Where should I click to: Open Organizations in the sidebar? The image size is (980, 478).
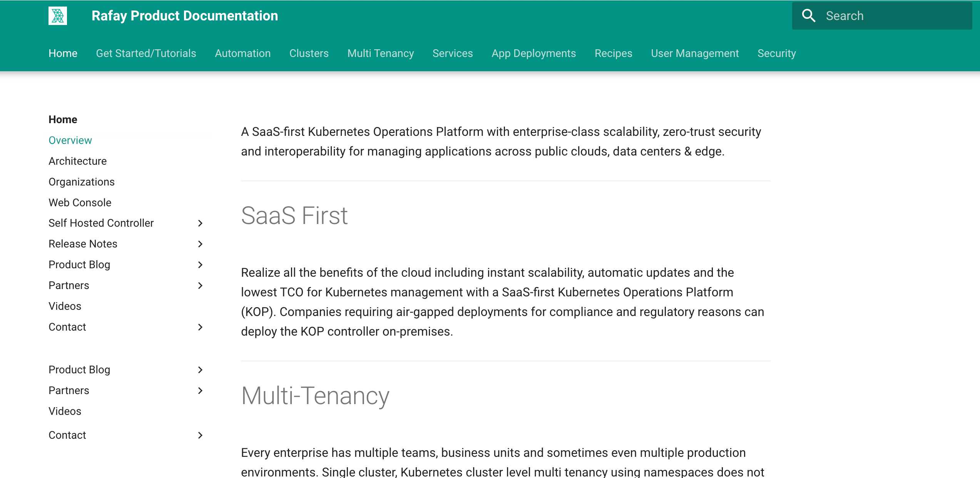tap(82, 182)
